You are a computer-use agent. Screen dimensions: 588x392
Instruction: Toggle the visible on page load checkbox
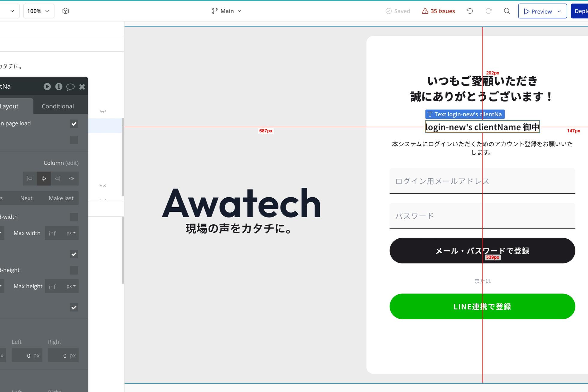[x=74, y=124]
